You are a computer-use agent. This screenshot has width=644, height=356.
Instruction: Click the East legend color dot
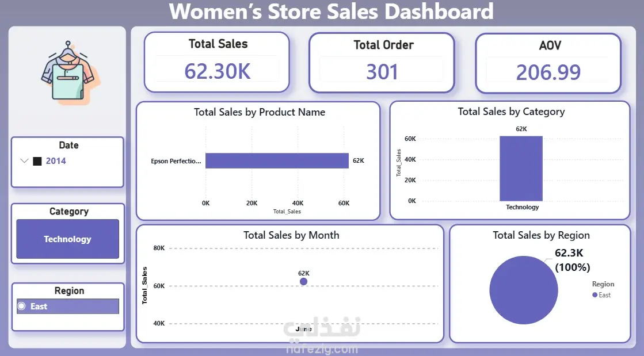(595, 295)
